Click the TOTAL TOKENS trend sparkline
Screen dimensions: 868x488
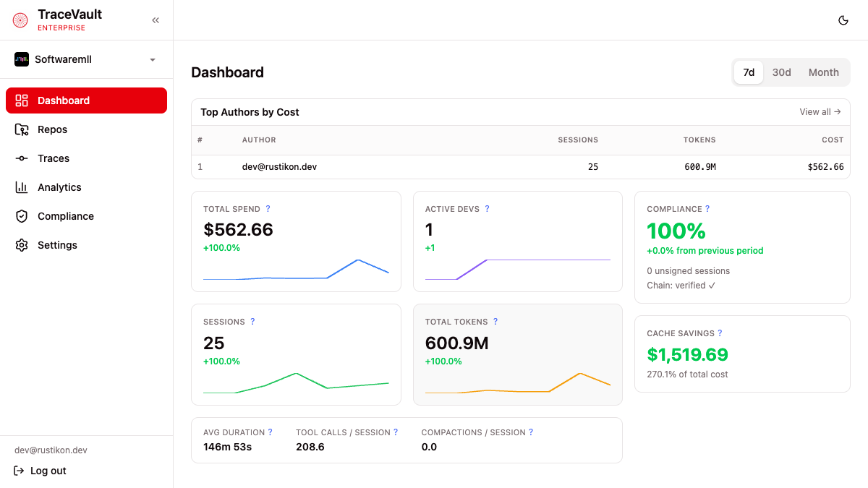[x=518, y=383]
